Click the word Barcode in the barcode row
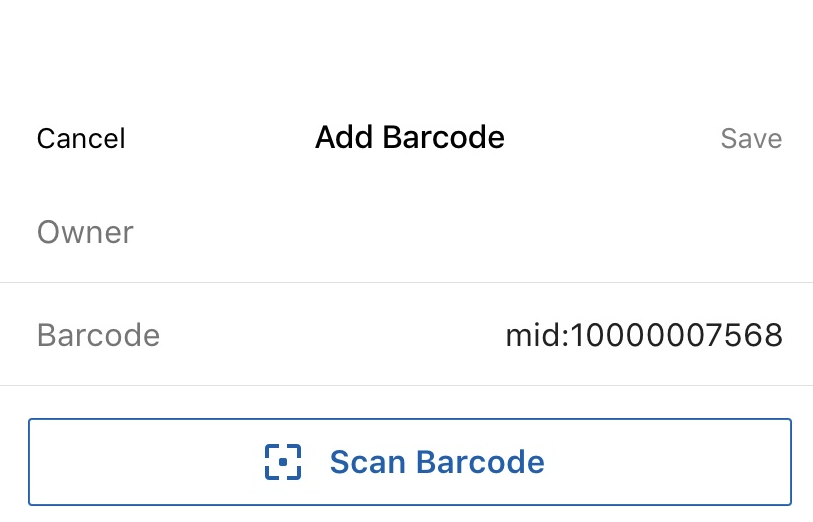Image resolution: width=813 pixels, height=522 pixels. [x=99, y=335]
